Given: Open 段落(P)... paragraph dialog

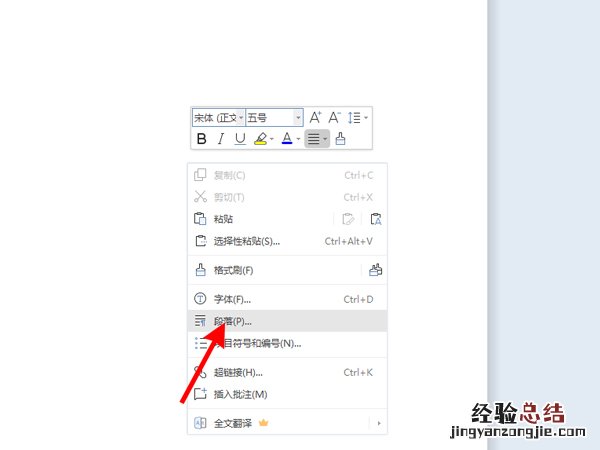Looking at the screenshot, I should tap(287, 321).
